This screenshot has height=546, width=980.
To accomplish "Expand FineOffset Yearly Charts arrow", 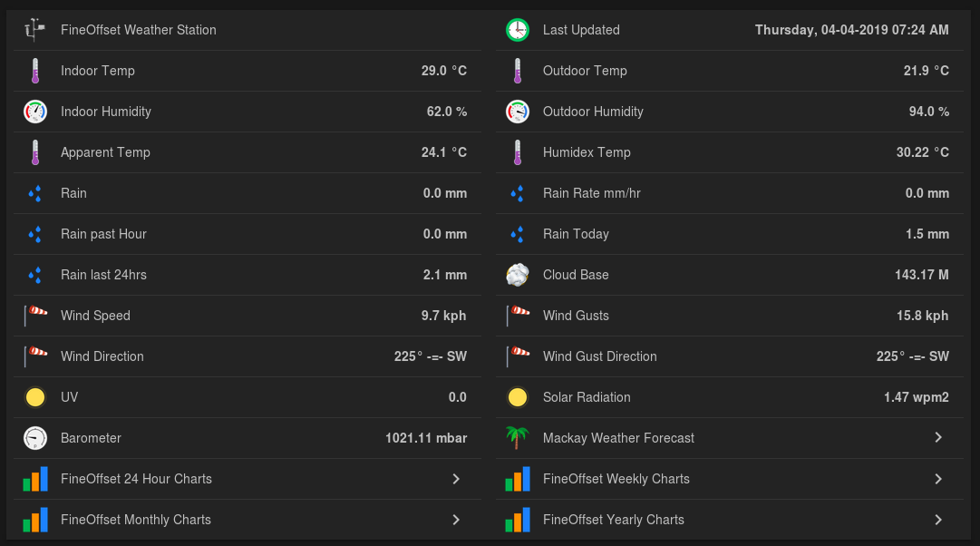I will pyautogui.click(x=938, y=520).
